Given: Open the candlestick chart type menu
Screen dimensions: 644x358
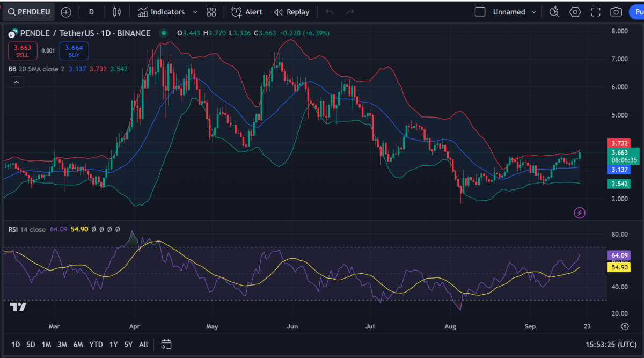Looking at the screenshot, I should pos(117,12).
